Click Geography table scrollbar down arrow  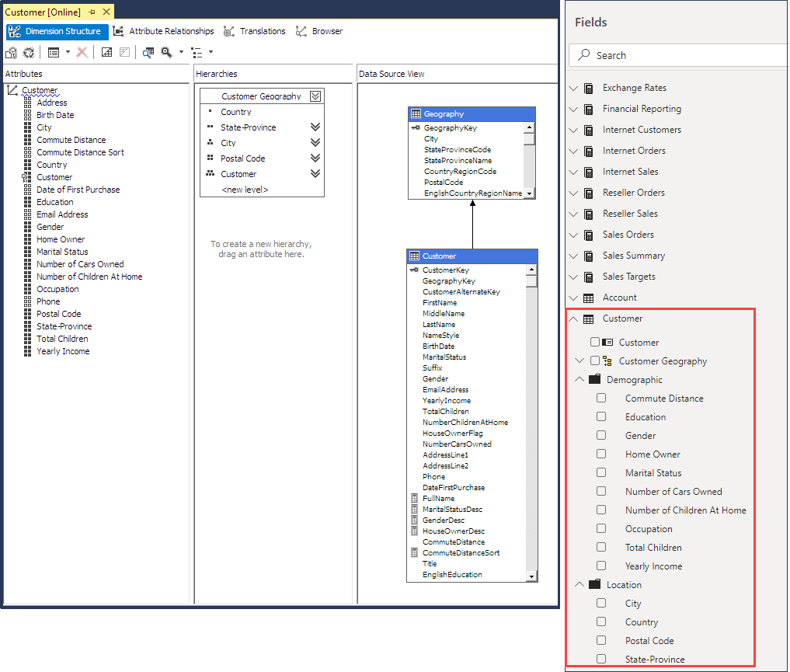[x=529, y=193]
